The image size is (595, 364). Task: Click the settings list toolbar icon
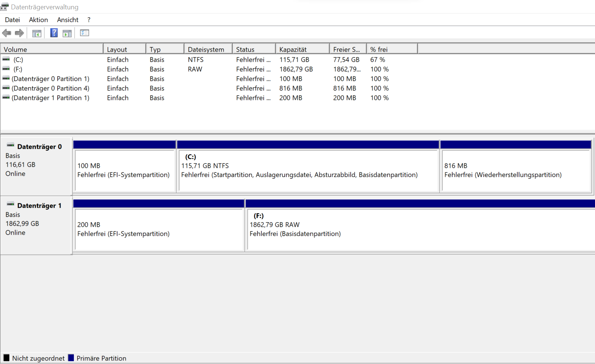85,33
